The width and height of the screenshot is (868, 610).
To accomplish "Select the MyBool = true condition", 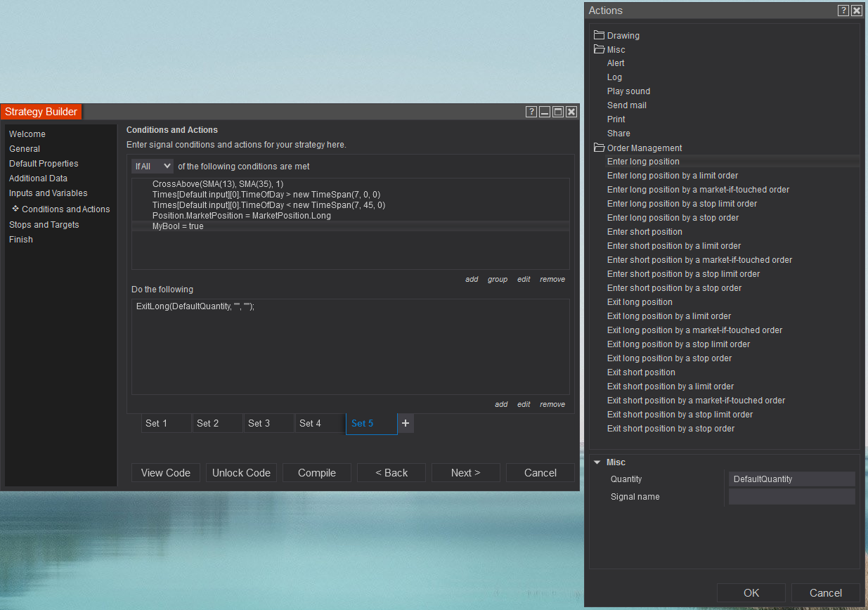I will pyautogui.click(x=178, y=226).
